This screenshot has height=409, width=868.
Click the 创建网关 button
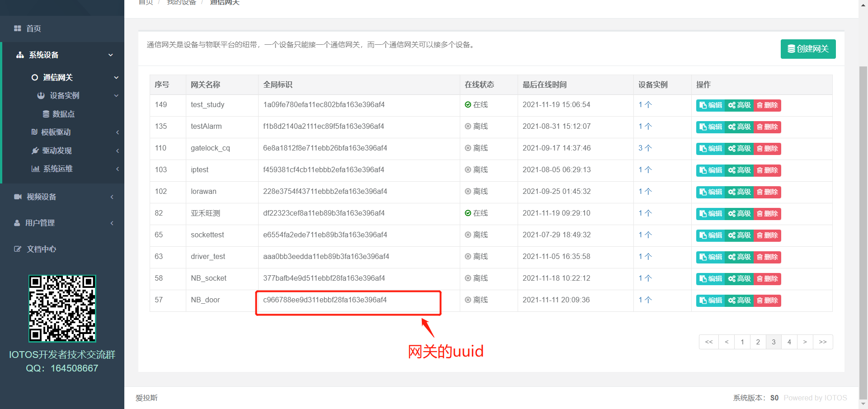click(807, 49)
